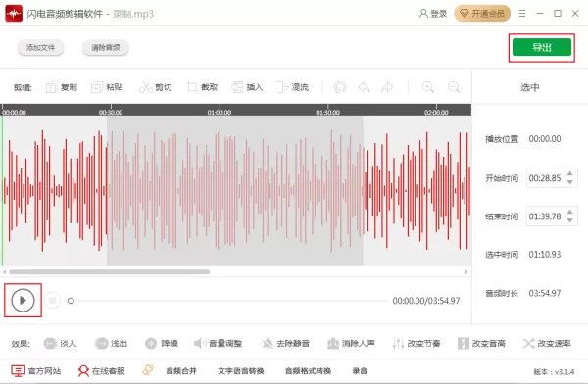Click the 00:30.00 timeline marker
Image resolution: width=588 pixels, height=384 pixels.
(x=111, y=112)
